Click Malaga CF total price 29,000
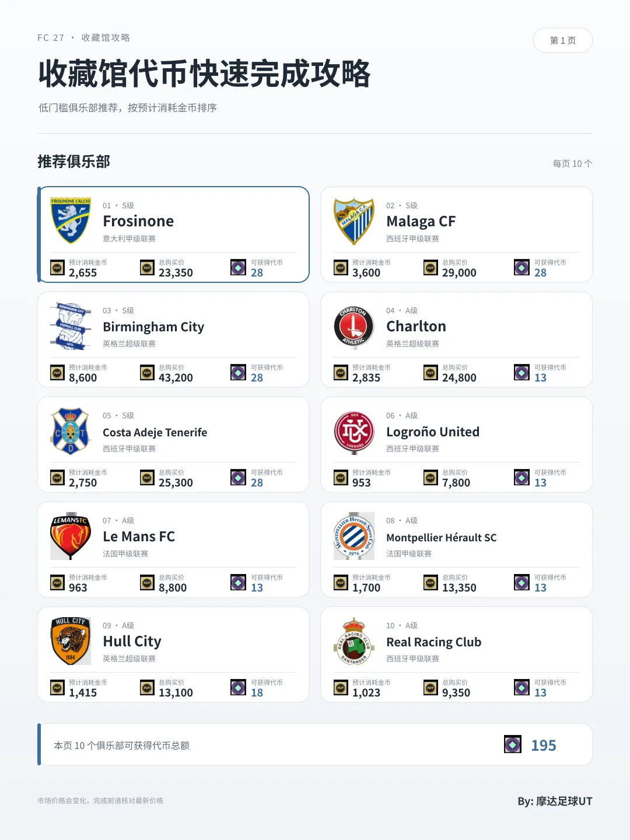 (x=459, y=272)
